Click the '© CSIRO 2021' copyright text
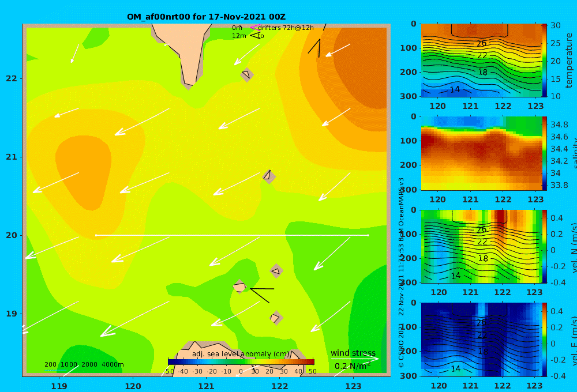 tap(401, 345)
